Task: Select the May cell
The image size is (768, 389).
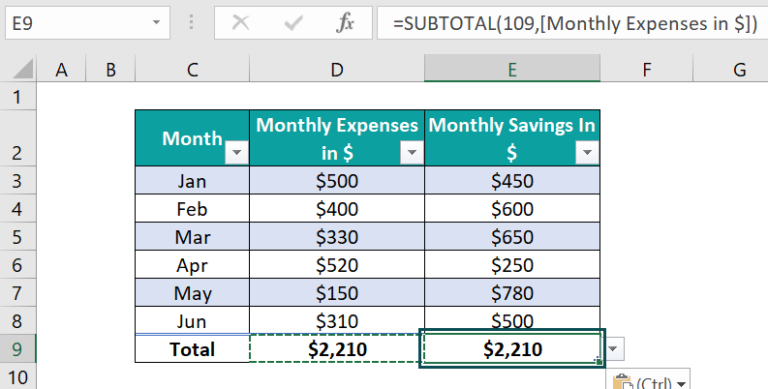Action: click(x=192, y=292)
